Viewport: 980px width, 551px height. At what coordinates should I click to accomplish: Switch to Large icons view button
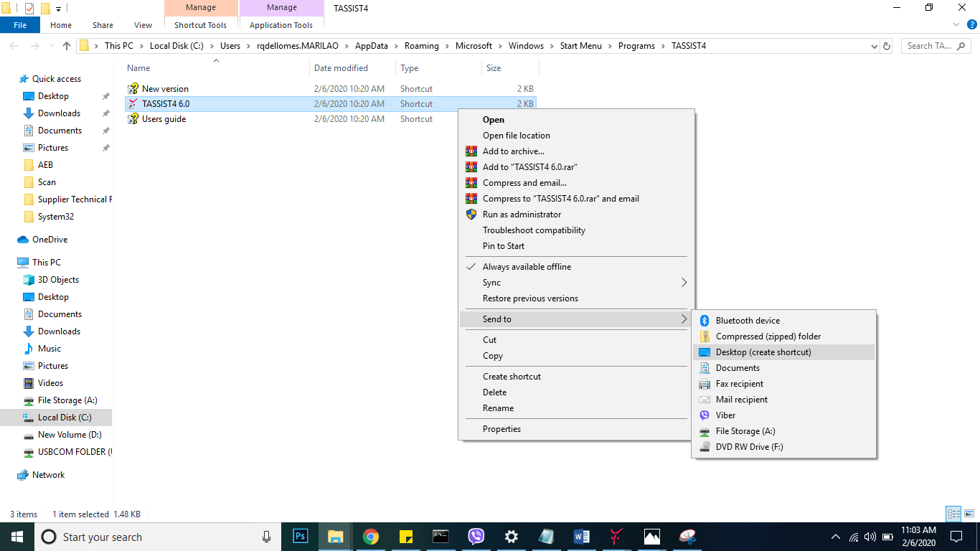(969, 514)
